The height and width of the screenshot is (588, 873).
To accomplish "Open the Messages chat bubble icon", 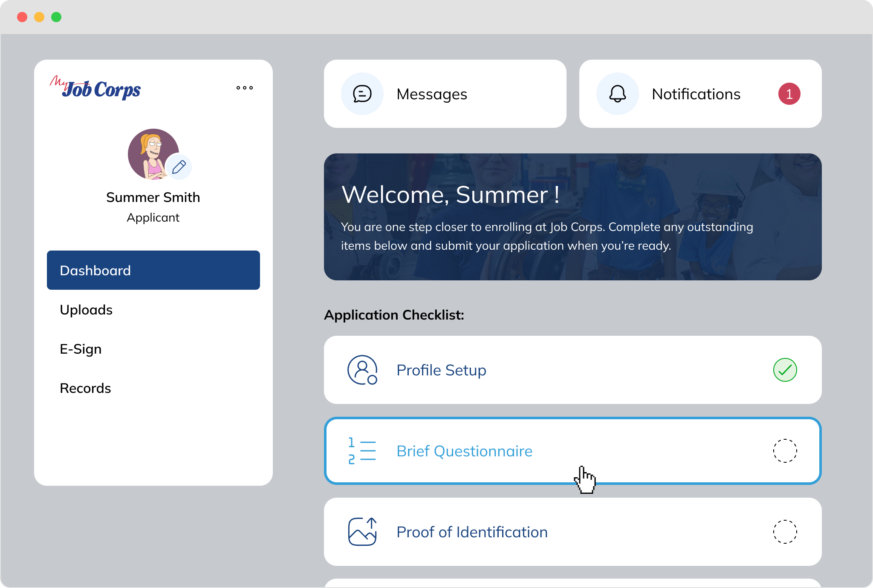I will tap(362, 94).
